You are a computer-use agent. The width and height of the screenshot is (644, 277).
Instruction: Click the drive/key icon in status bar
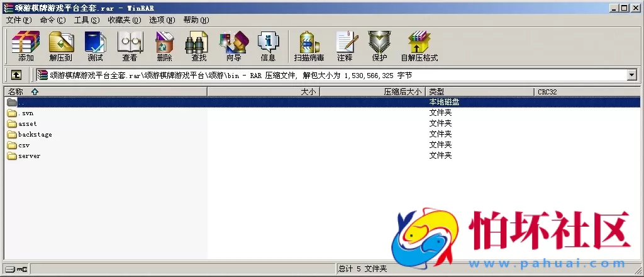point(16,269)
